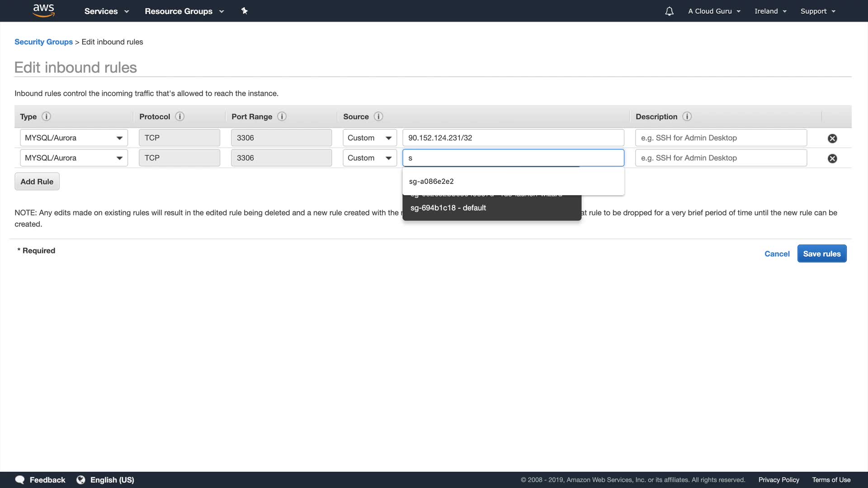This screenshot has width=868, height=488.
Task: Expand the Ireland region selector
Action: coord(770,11)
